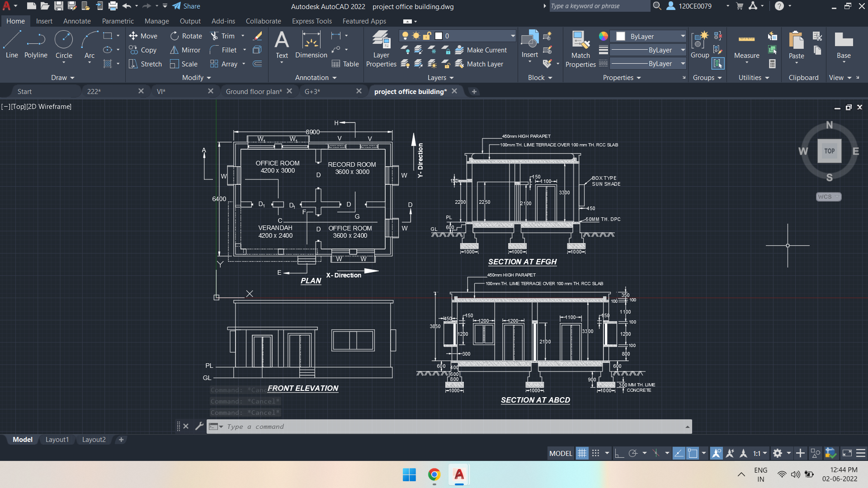Image resolution: width=868 pixels, height=488 pixels.
Task: Switch to the Ground floor plan drawing tab
Action: [254, 91]
